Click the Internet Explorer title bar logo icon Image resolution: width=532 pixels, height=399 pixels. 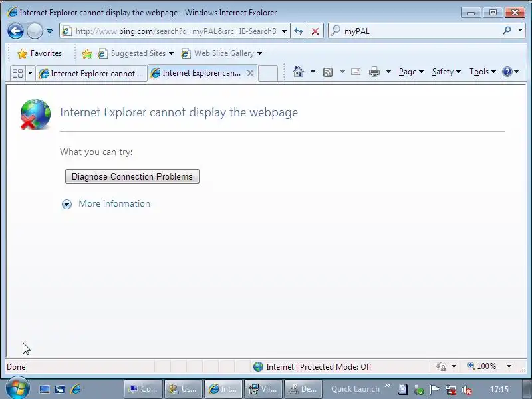pos(12,12)
